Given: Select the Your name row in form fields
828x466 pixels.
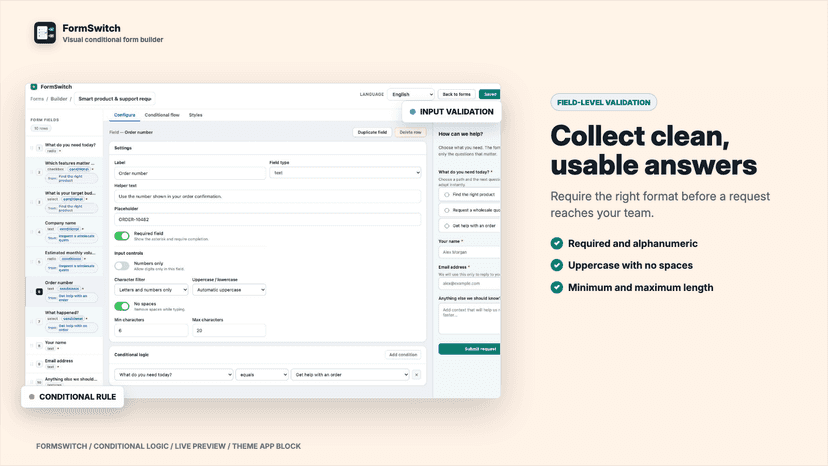Looking at the screenshot, I should coord(64,346).
